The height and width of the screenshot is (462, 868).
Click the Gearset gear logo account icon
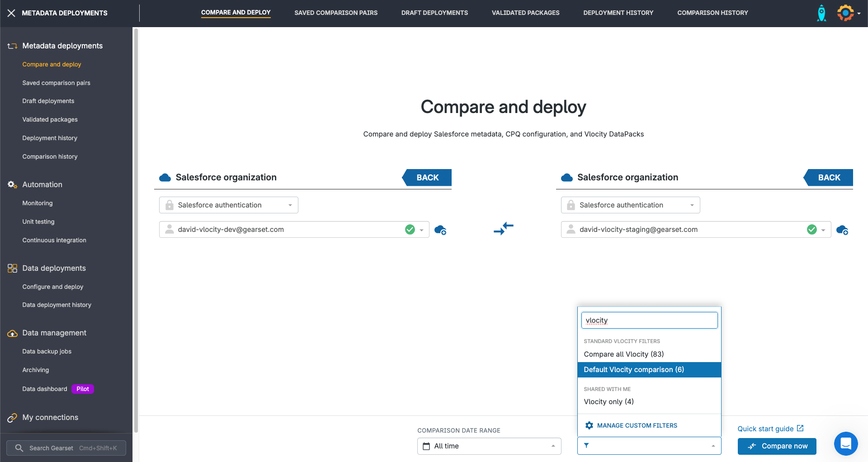845,13
